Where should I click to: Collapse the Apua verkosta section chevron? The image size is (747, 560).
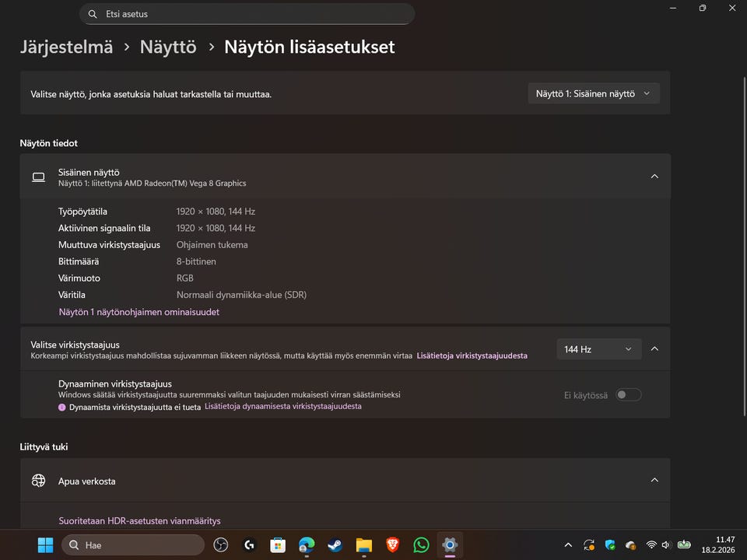tap(654, 481)
